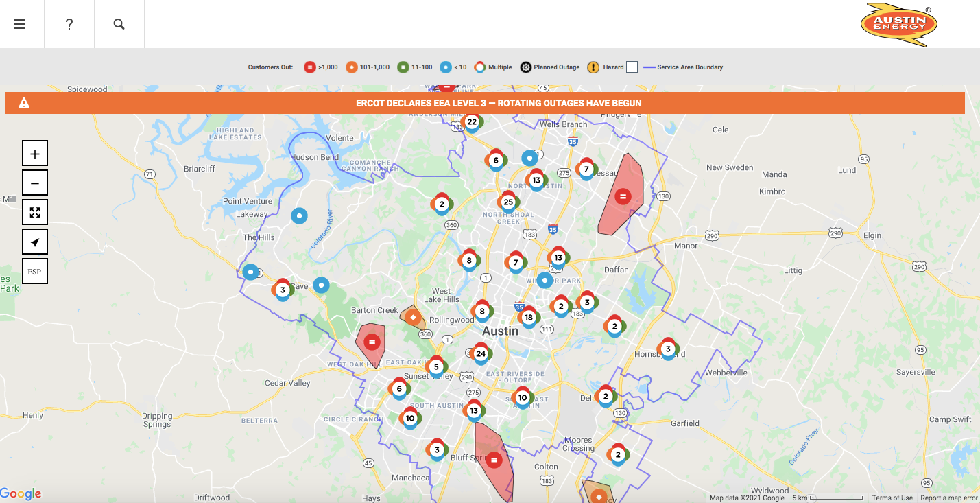Toggle the Hazard checkbox in legend
Image resolution: width=980 pixels, height=503 pixels.
pos(632,67)
